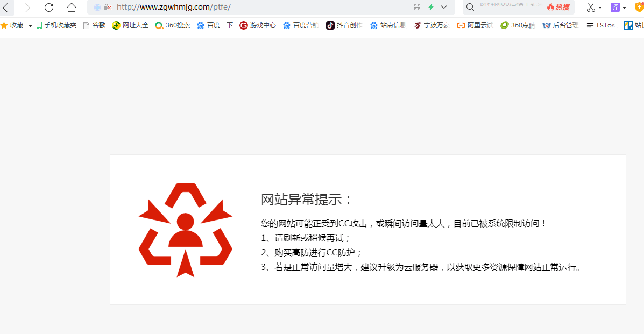Expand the 收藏 favorites dropdown arrow
The height and width of the screenshot is (334, 644).
(30, 26)
